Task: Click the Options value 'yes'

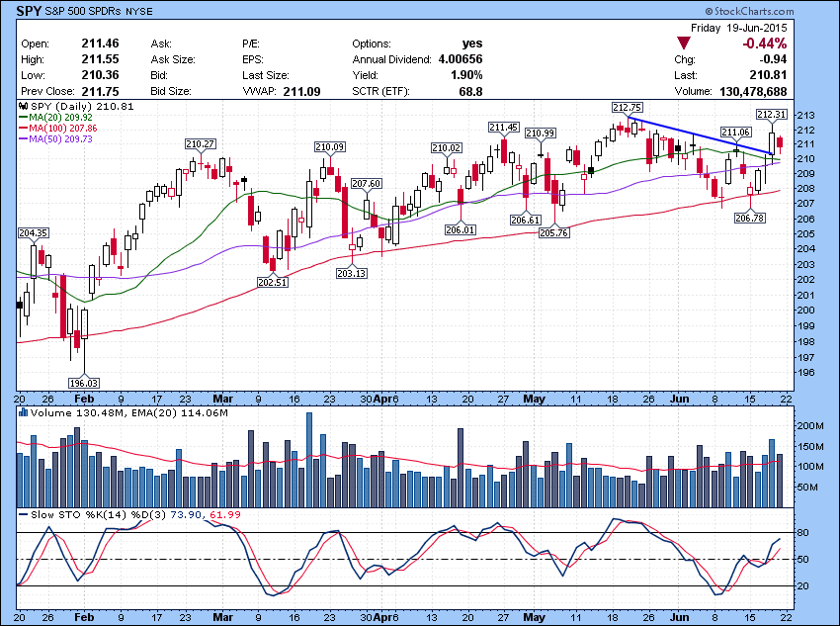Action: (x=472, y=44)
